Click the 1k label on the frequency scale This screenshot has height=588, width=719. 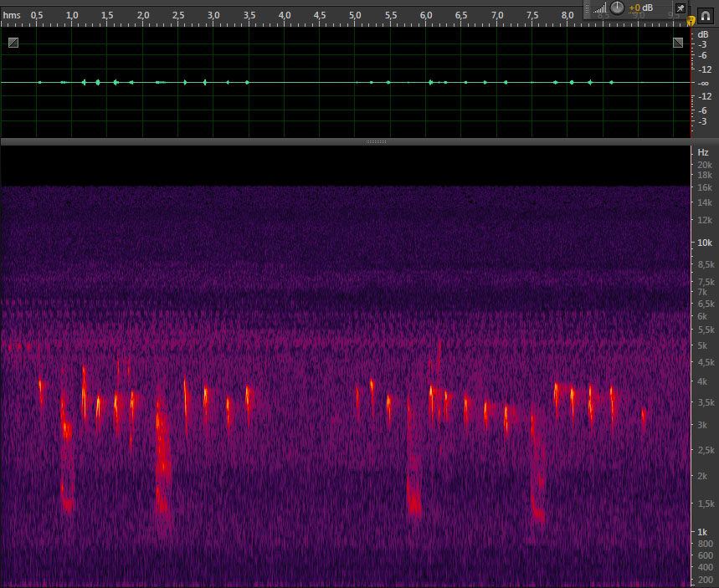(x=702, y=532)
